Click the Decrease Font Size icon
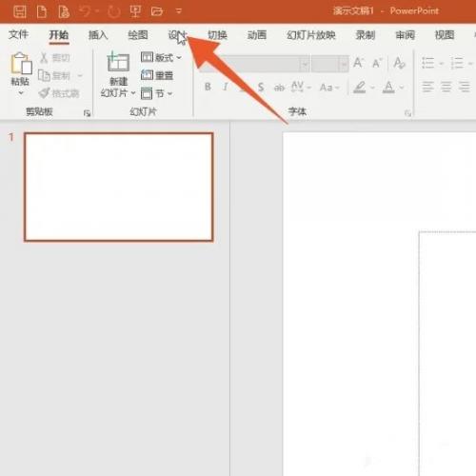This screenshot has width=476, height=476. tap(377, 63)
